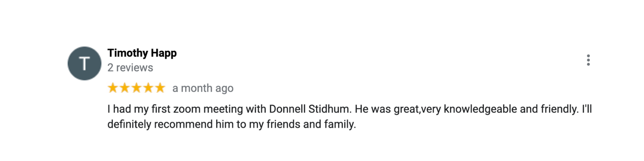Click the first gold rating star
Screen dimensions: 644x161
(x=113, y=88)
